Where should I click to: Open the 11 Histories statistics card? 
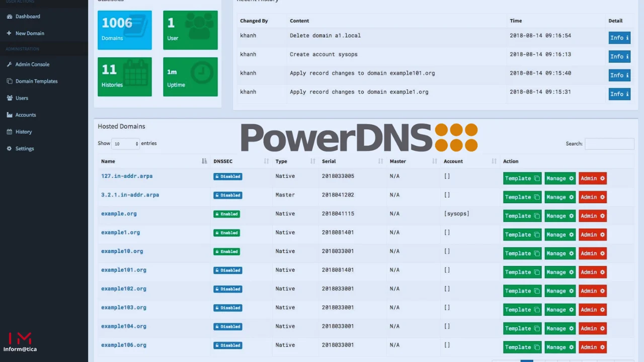click(125, 77)
